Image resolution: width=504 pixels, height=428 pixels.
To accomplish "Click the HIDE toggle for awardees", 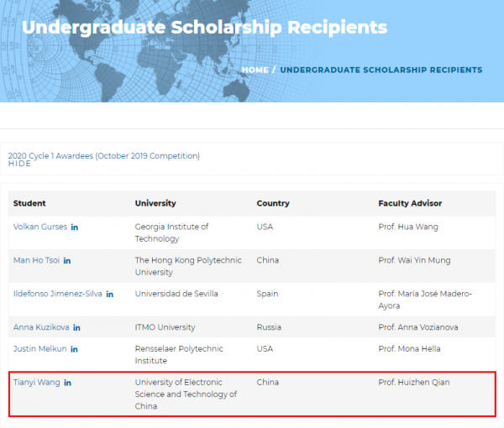I will click(x=19, y=164).
